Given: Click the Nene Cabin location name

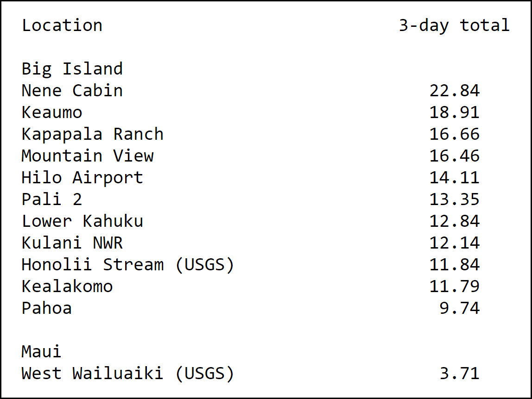Looking at the screenshot, I should click(72, 91).
